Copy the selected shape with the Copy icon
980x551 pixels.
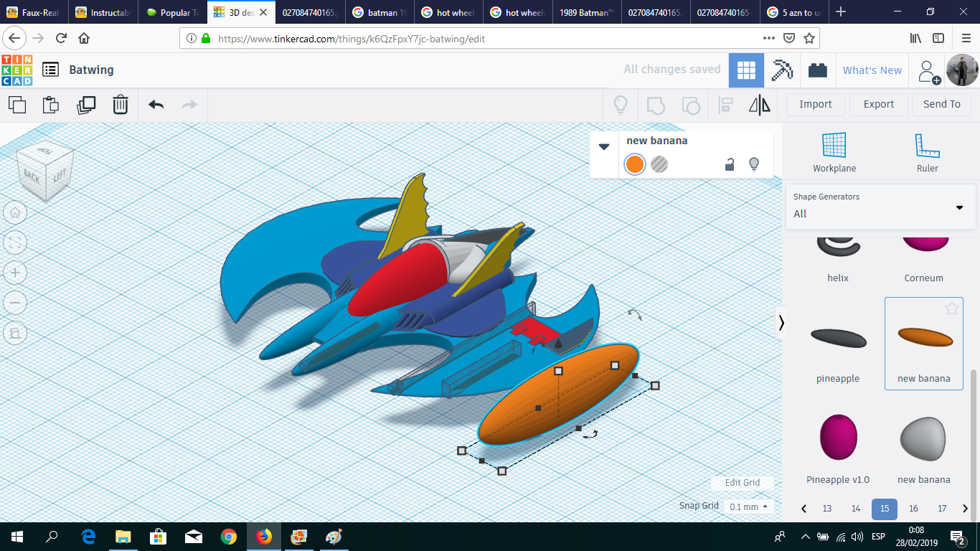(x=17, y=104)
